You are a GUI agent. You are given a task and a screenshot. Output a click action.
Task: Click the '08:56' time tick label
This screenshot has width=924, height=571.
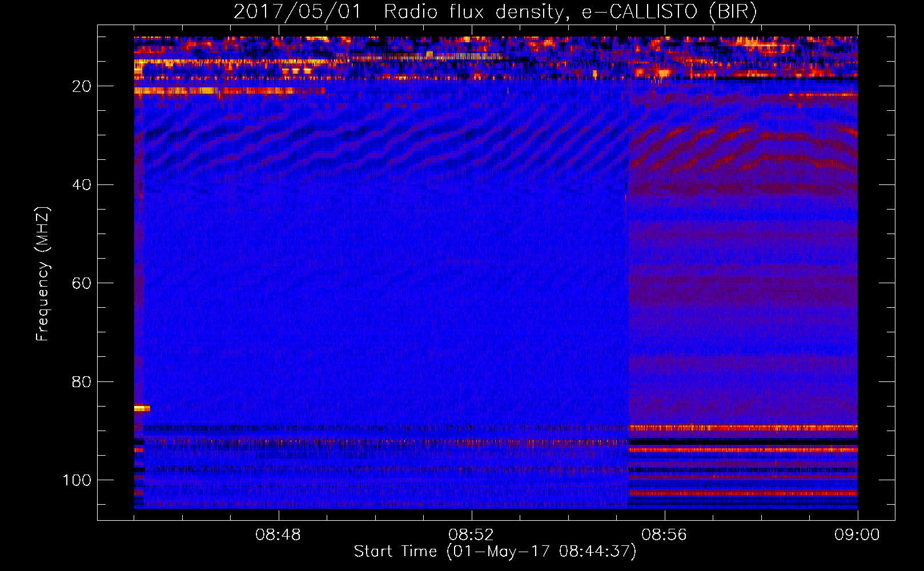coord(664,535)
